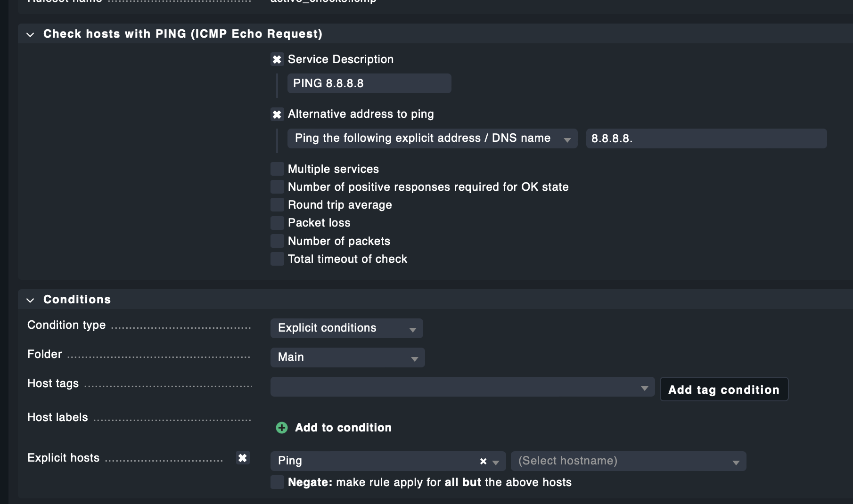
Task: Open the Folder dropdown showing Main
Action: (347, 357)
